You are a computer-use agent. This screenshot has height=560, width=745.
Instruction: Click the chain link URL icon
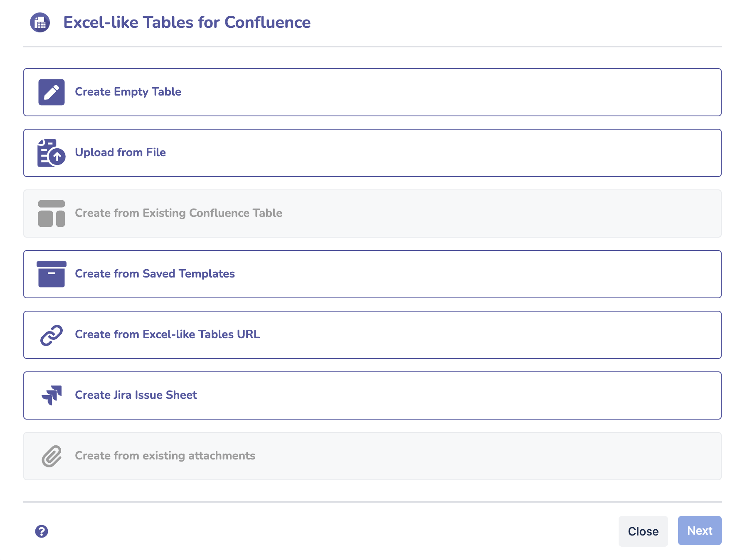point(52,335)
